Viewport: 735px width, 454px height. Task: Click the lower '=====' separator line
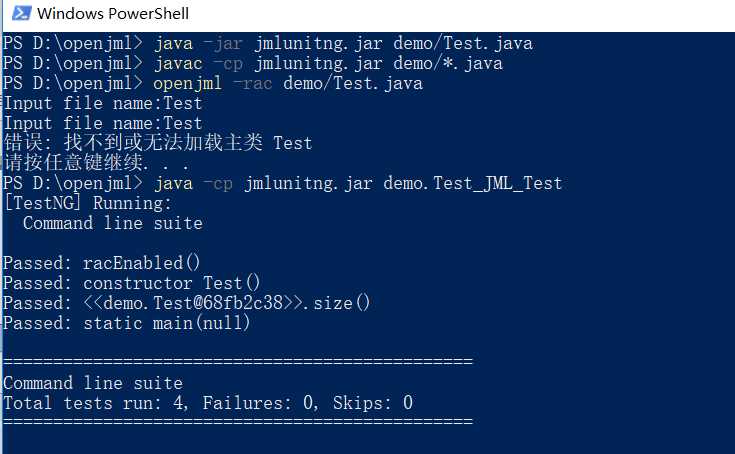point(238,421)
